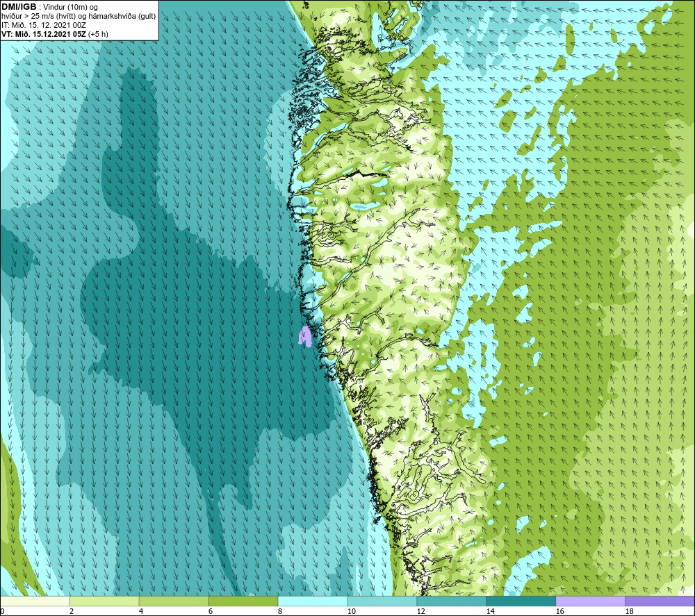Click the 6–8 m/s olive green legend swatch

(x=243, y=601)
